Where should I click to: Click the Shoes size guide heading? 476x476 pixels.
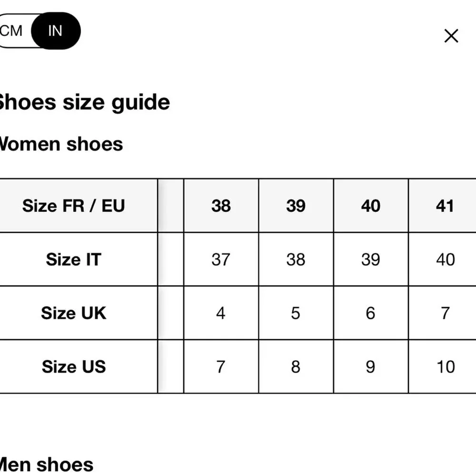click(x=83, y=103)
